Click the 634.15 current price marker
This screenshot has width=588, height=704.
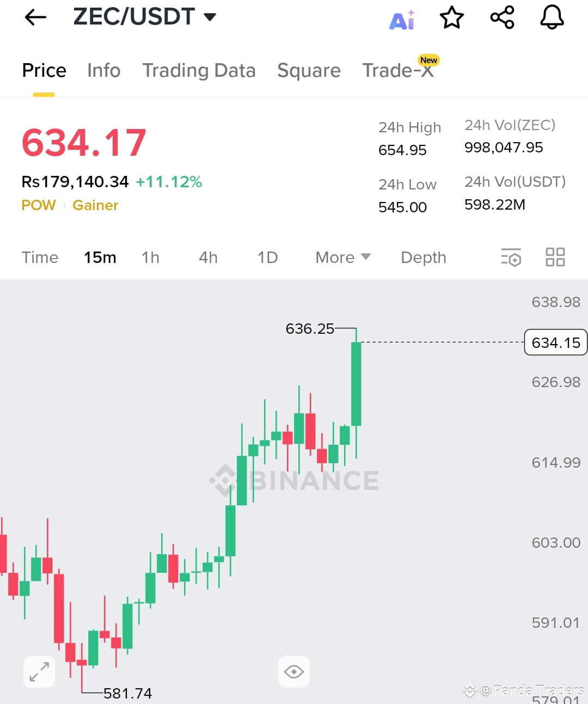555,342
